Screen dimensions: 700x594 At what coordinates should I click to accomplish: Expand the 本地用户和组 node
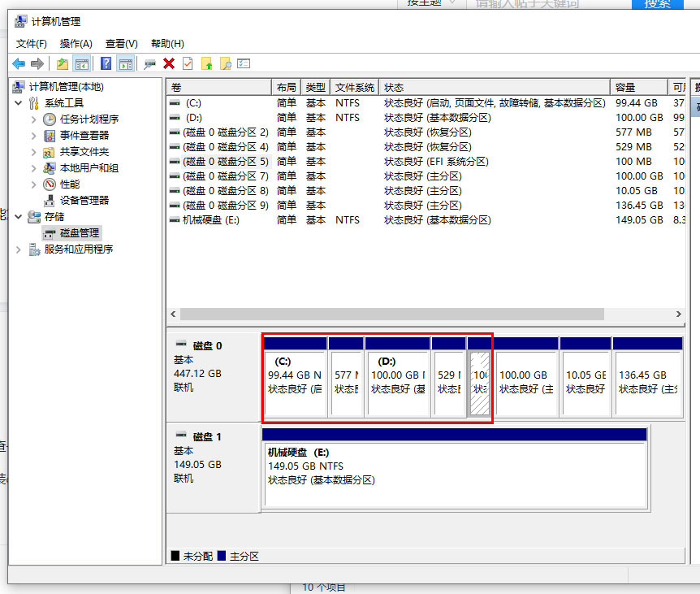tap(33, 168)
